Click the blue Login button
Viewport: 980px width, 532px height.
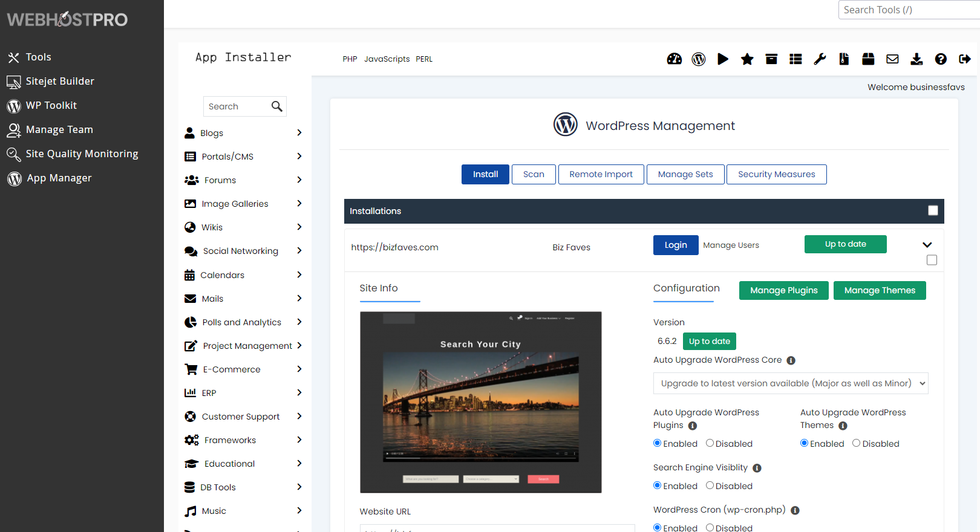(676, 245)
